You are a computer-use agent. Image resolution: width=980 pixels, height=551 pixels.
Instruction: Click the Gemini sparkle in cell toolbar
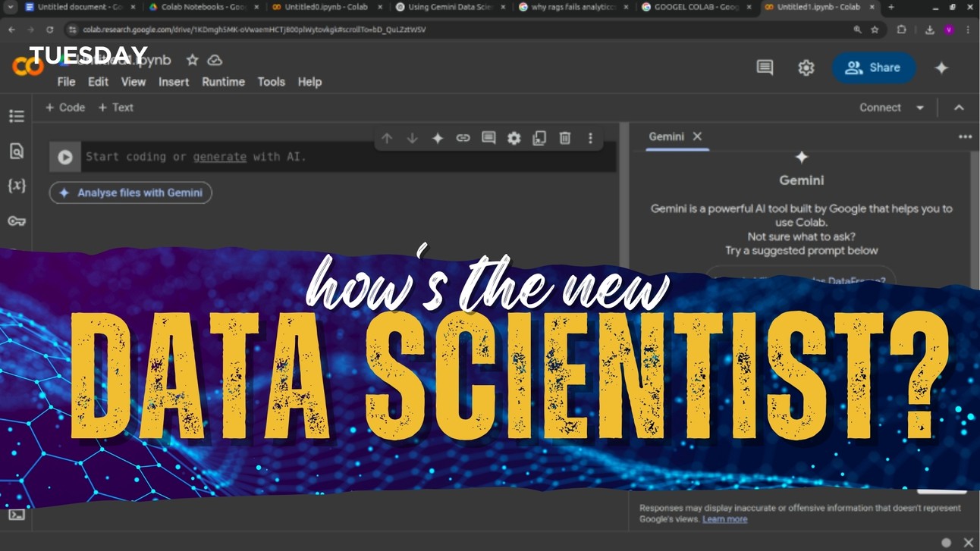438,138
